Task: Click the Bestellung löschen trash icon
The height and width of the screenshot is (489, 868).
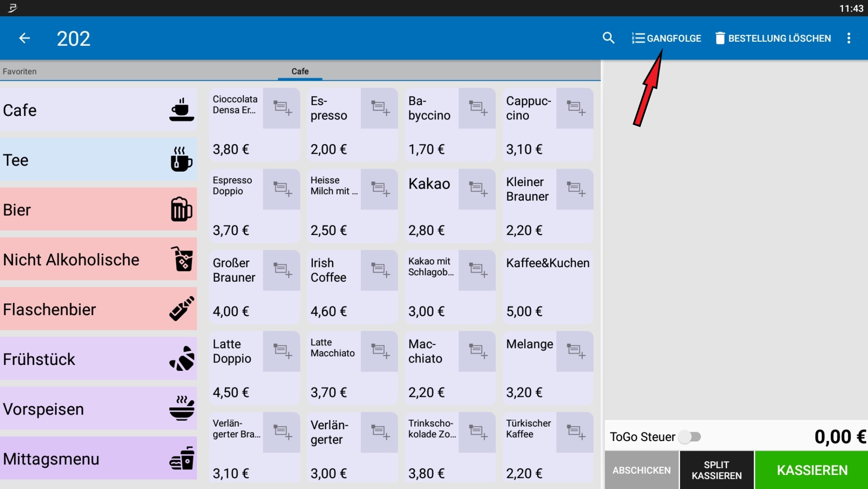Action: click(720, 38)
